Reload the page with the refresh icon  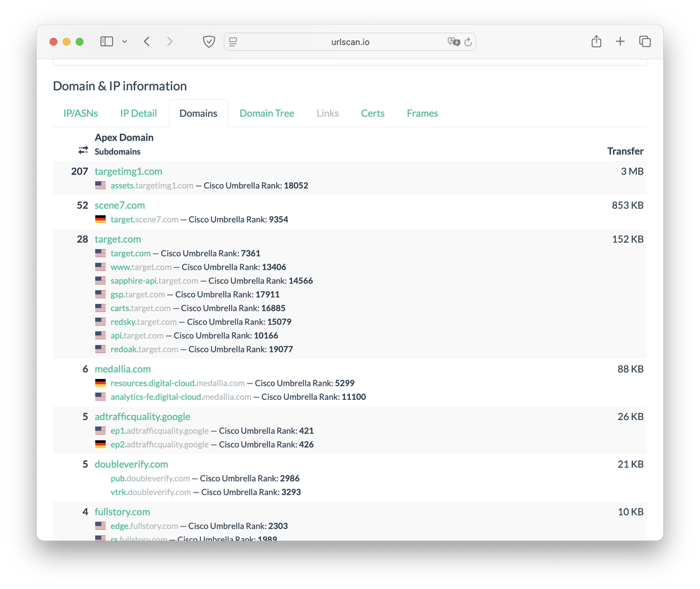(468, 42)
